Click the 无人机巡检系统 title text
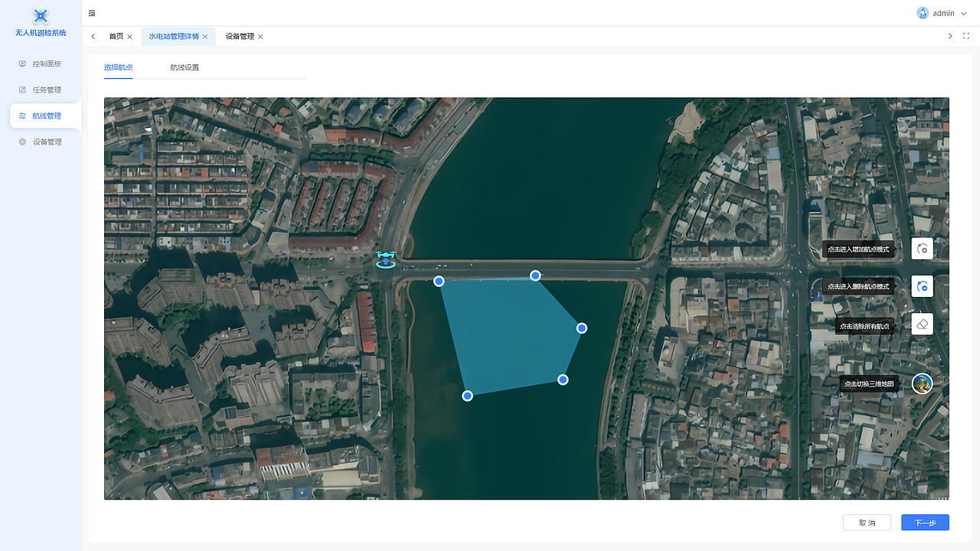This screenshot has width=980, height=551. (x=41, y=33)
